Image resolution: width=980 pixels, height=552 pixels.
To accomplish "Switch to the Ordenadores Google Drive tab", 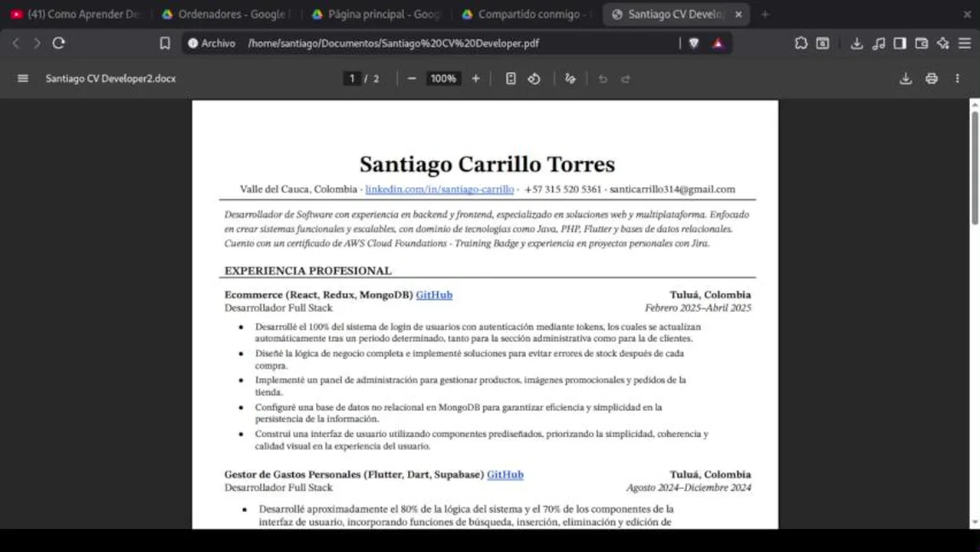I will click(226, 15).
